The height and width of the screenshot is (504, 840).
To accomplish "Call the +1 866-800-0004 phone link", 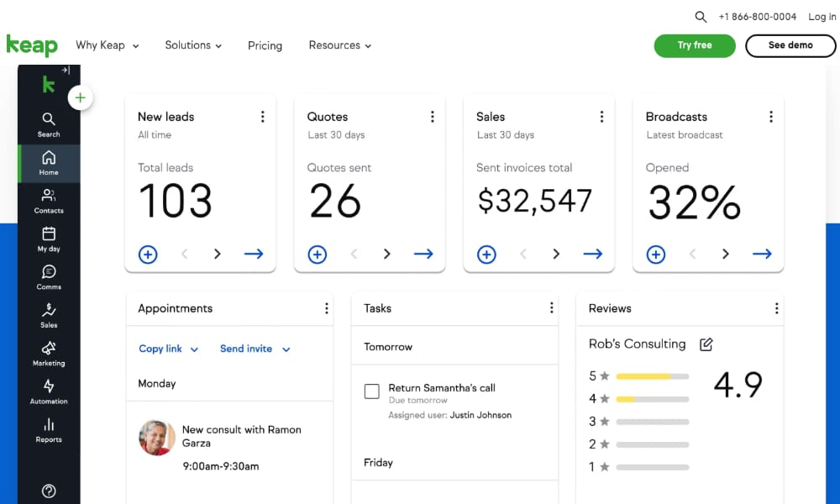I will 758,17.
